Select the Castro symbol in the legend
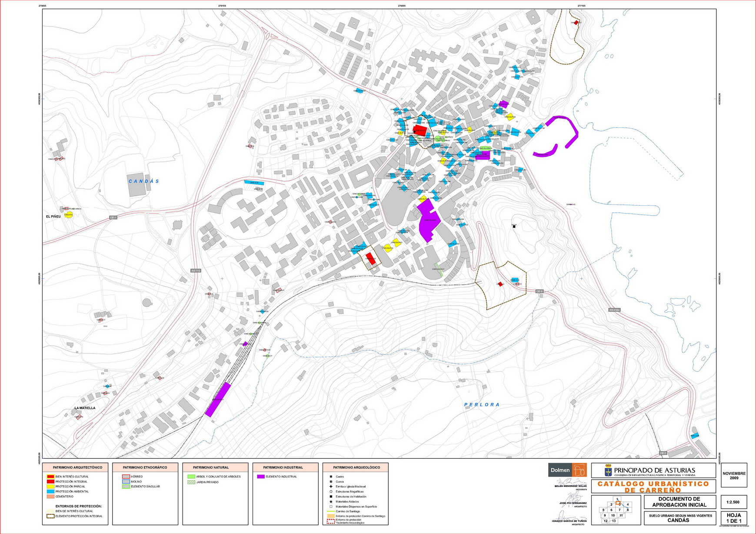 point(331,477)
